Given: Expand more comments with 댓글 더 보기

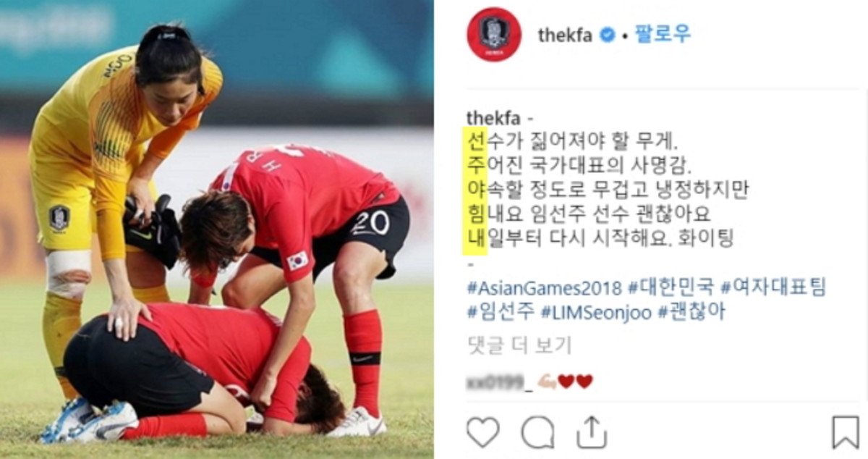Looking at the screenshot, I should (x=519, y=345).
